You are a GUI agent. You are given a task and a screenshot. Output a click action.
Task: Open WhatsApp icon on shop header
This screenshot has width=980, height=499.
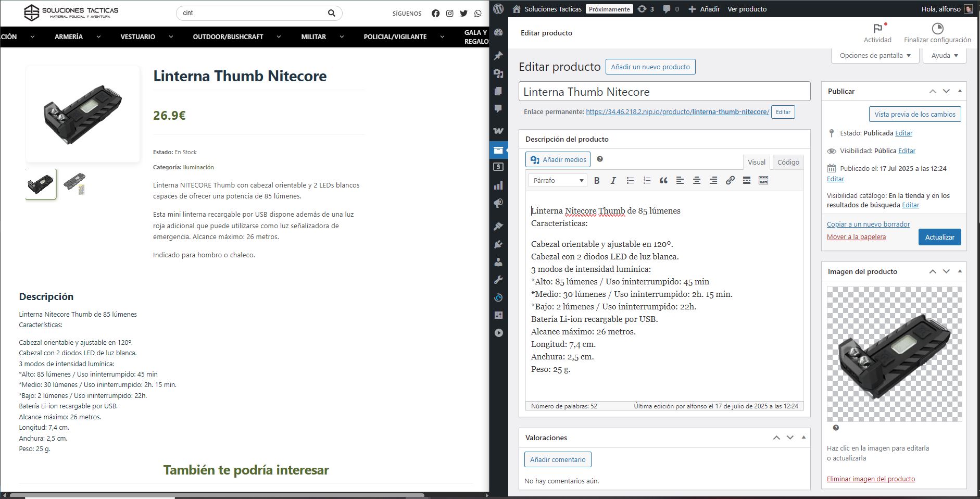[x=478, y=13]
